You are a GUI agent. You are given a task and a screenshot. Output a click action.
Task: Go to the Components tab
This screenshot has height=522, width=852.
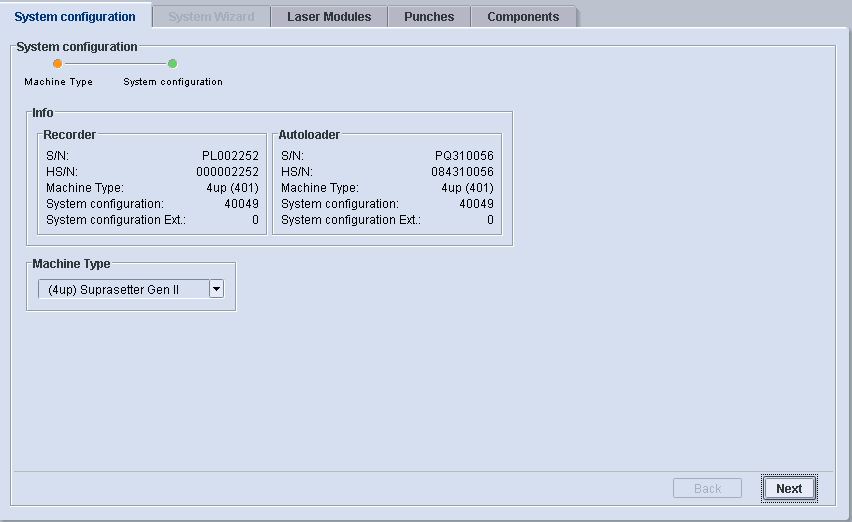click(x=523, y=17)
